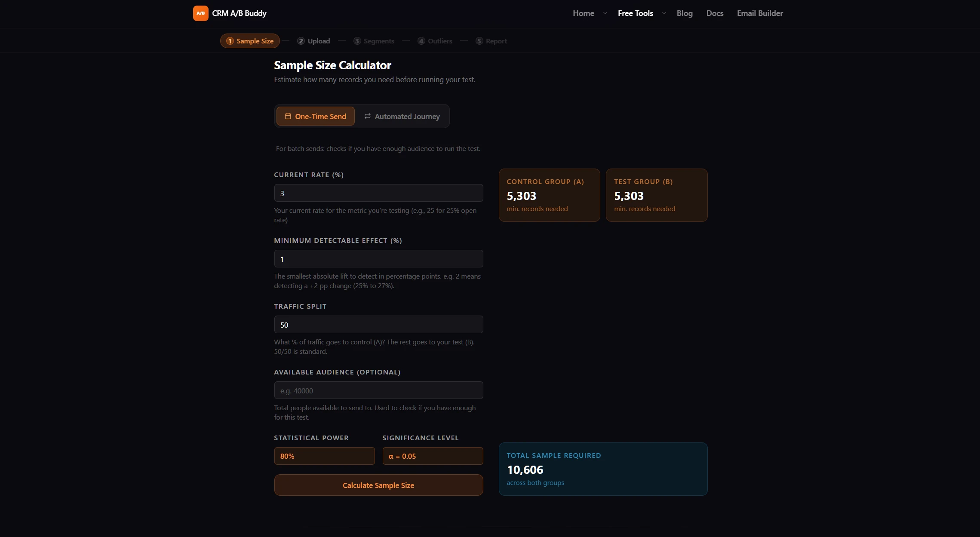The width and height of the screenshot is (980, 537).
Task: Click the Available Audience input field
Action: [x=378, y=390]
